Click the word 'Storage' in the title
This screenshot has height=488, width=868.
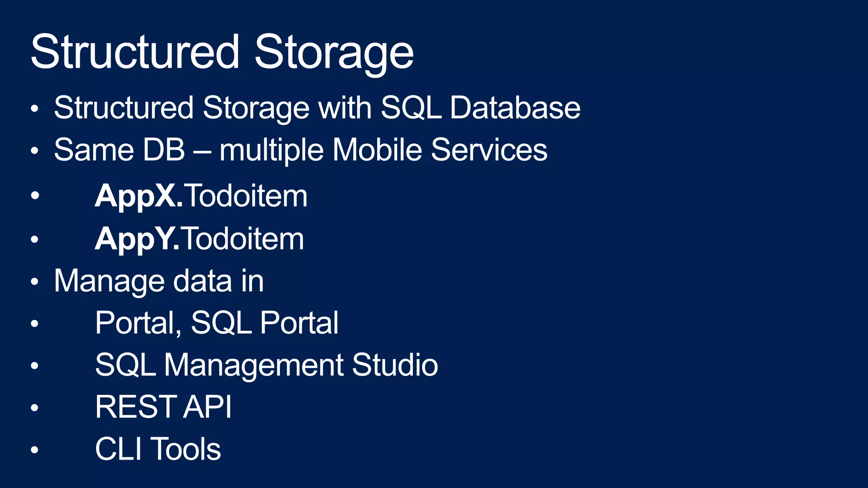tap(334, 53)
